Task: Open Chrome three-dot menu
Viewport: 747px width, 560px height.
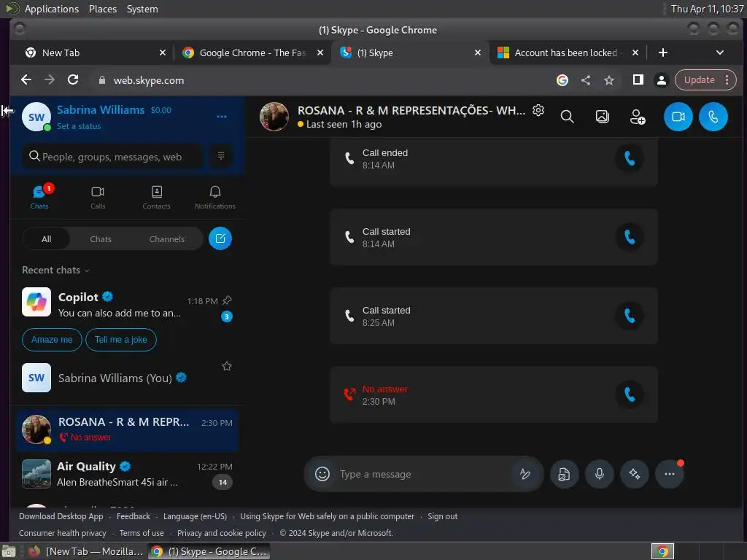Action: pyautogui.click(x=727, y=80)
